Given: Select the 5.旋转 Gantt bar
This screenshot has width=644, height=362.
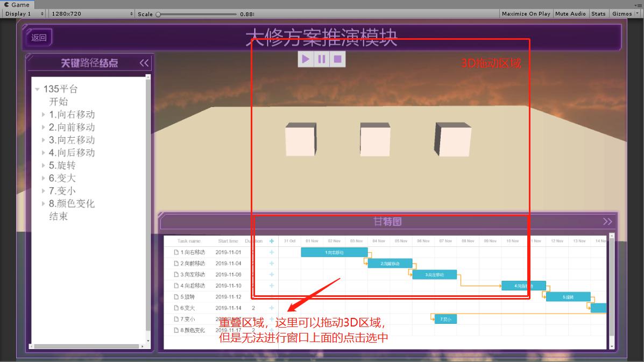Looking at the screenshot, I should click(568, 296).
